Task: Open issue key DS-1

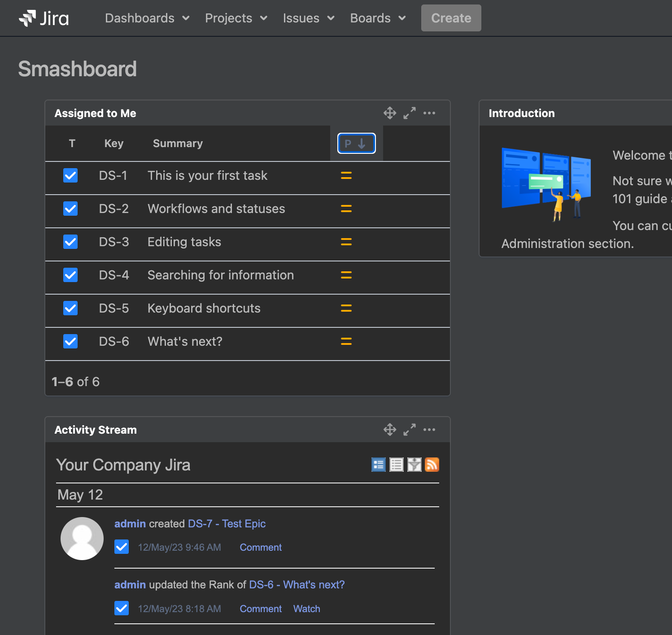Action: (x=113, y=175)
